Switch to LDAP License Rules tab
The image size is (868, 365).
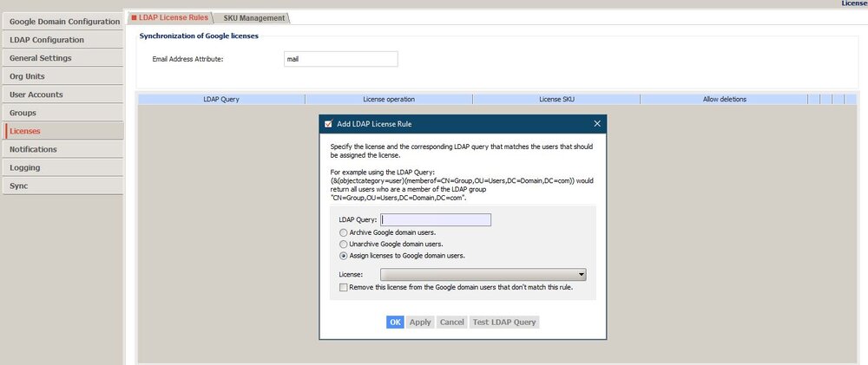coord(170,17)
